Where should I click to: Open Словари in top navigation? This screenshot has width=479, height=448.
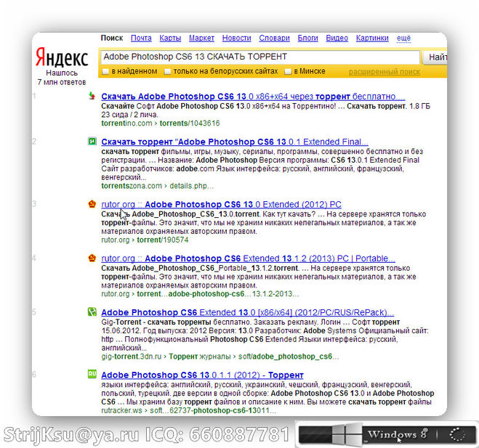tap(274, 38)
